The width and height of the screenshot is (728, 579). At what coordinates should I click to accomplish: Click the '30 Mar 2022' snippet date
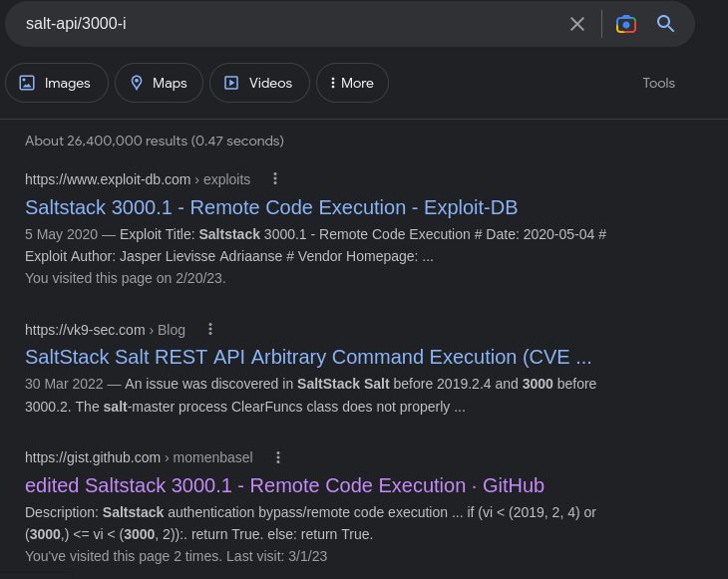pos(64,384)
